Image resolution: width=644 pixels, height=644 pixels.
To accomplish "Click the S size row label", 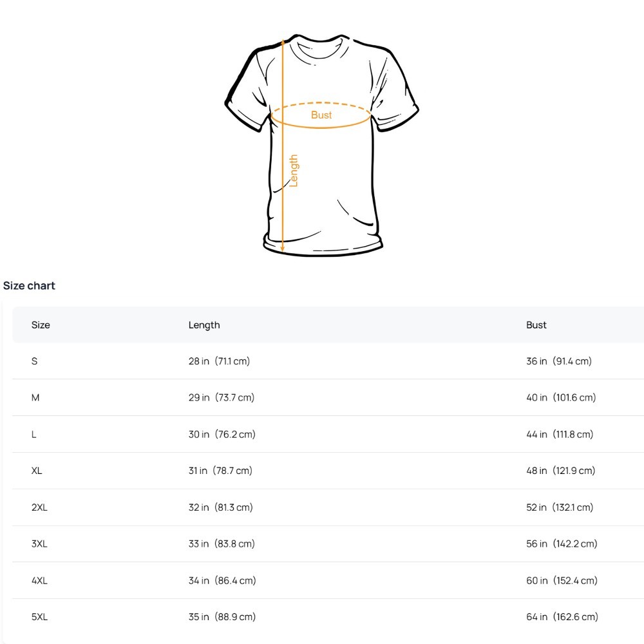I will [35, 361].
